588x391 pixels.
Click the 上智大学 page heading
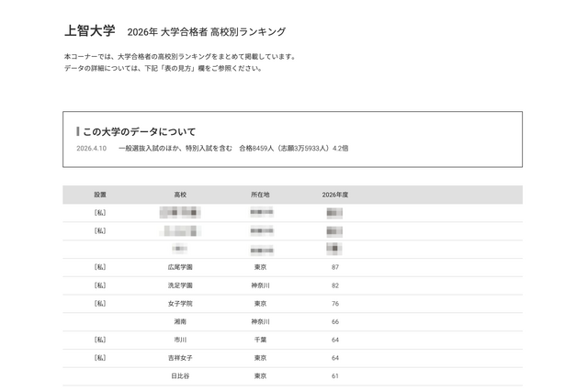[x=90, y=30]
